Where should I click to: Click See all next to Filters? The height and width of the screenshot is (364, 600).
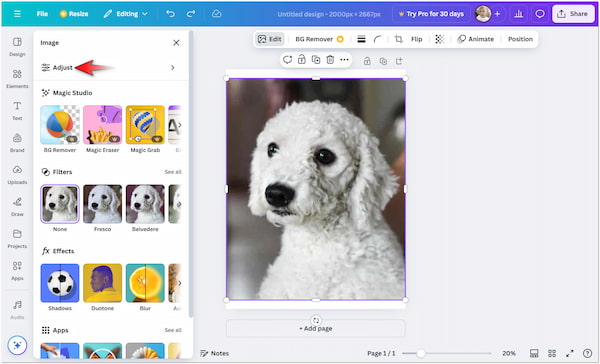point(173,172)
